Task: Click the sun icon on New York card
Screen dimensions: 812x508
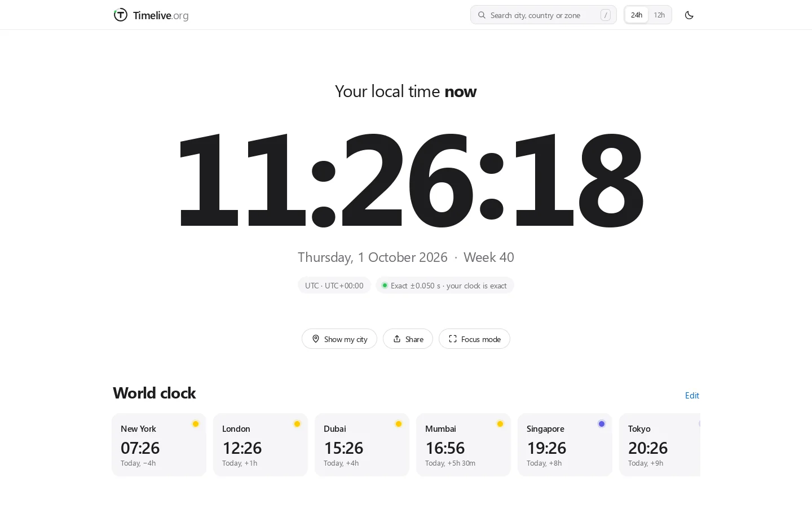Action: pyautogui.click(x=196, y=424)
